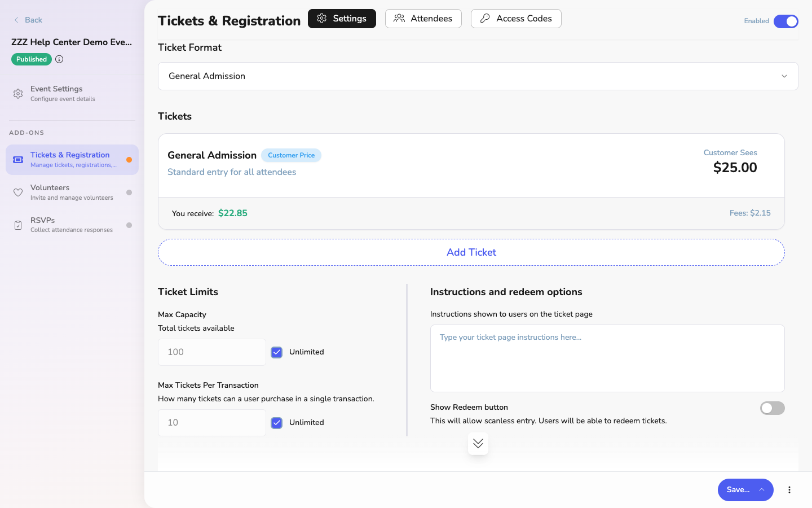
Task: Click the people icon in Attendees tab
Action: pyautogui.click(x=399, y=19)
